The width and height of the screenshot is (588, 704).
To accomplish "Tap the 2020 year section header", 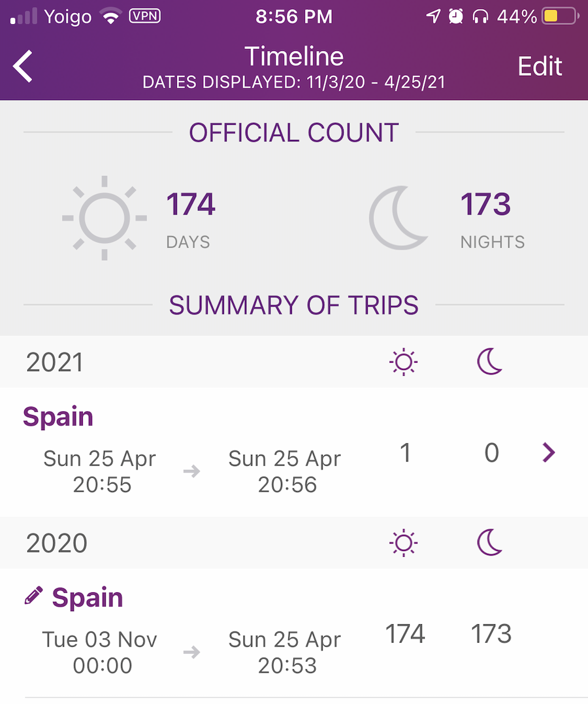I will tap(294, 543).
